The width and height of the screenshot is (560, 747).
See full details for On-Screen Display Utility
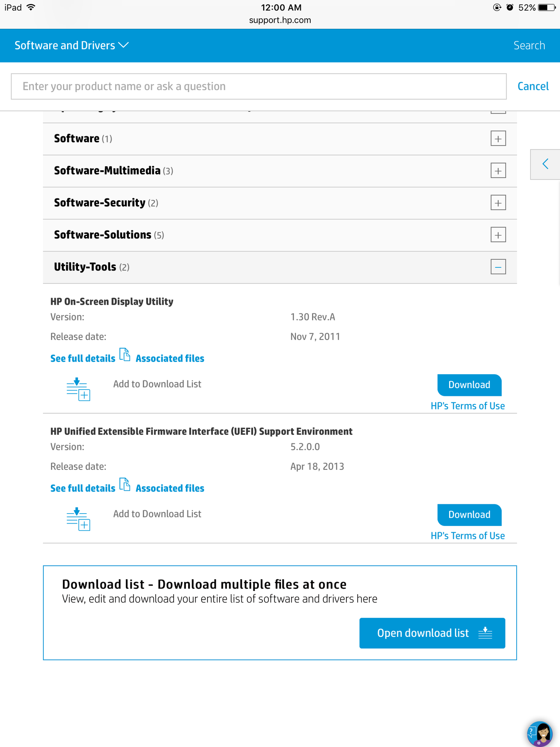pyautogui.click(x=83, y=359)
